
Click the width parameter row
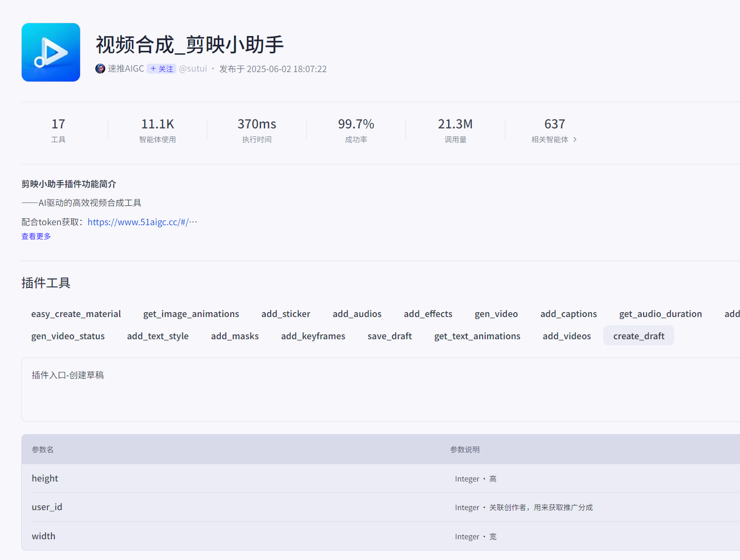(x=381, y=536)
